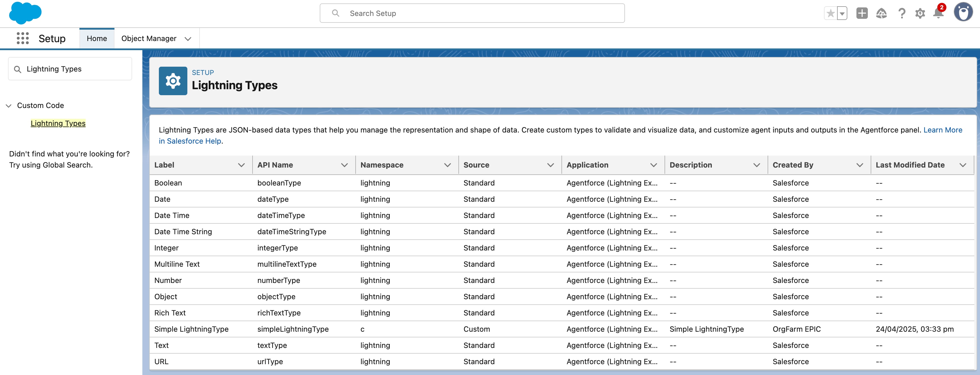
Task: Open the Object Manager tab
Action: [149, 38]
